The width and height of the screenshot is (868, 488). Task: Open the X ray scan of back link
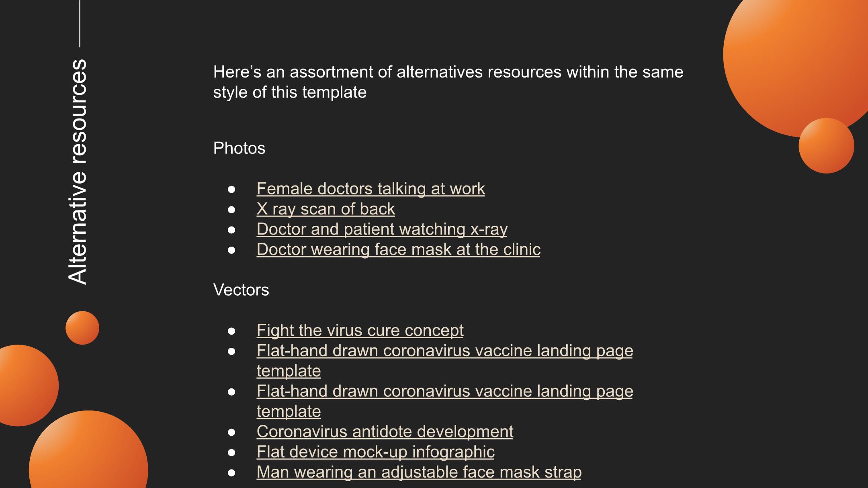tap(325, 209)
